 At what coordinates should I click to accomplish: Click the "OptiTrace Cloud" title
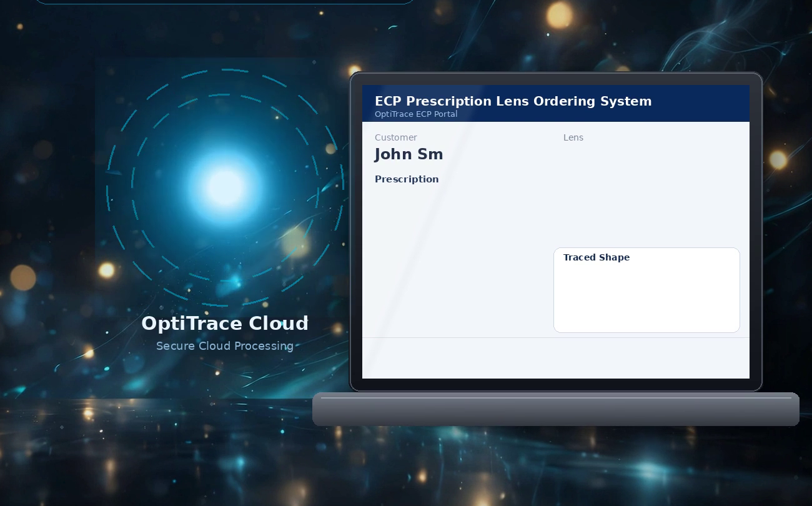(225, 324)
